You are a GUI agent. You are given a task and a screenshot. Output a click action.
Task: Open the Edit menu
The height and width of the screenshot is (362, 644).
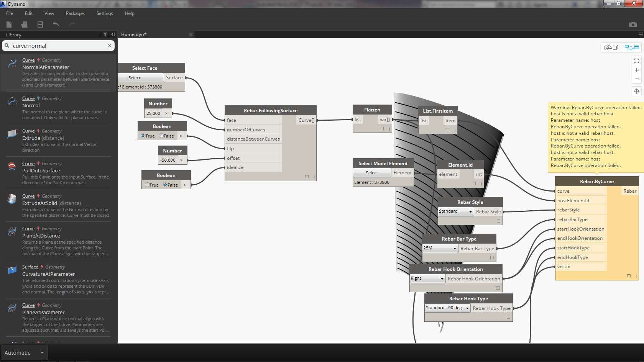tap(29, 13)
